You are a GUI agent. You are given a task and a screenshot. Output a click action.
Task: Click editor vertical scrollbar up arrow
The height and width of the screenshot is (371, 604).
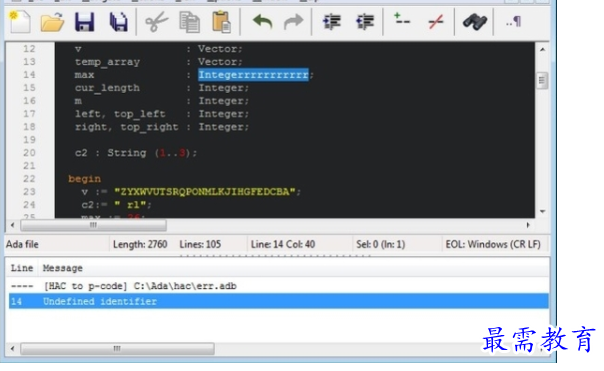tap(542, 49)
